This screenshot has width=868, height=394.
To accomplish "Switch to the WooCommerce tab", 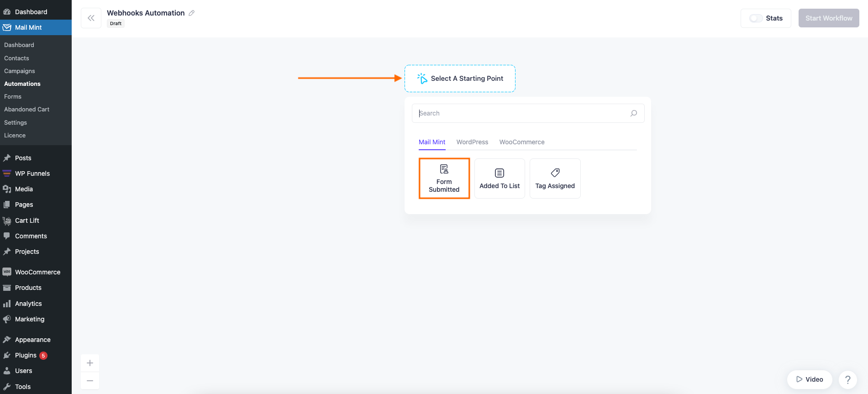I will tap(522, 142).
